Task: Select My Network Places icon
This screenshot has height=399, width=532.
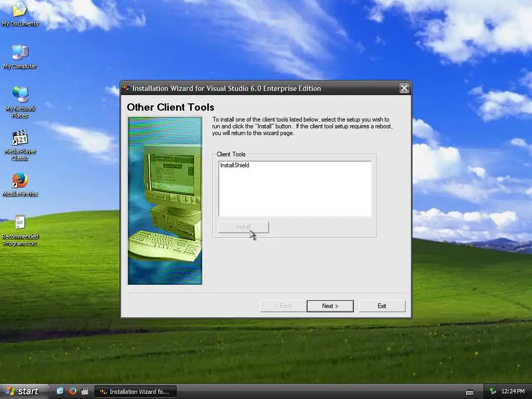Action: click(20, 102)
